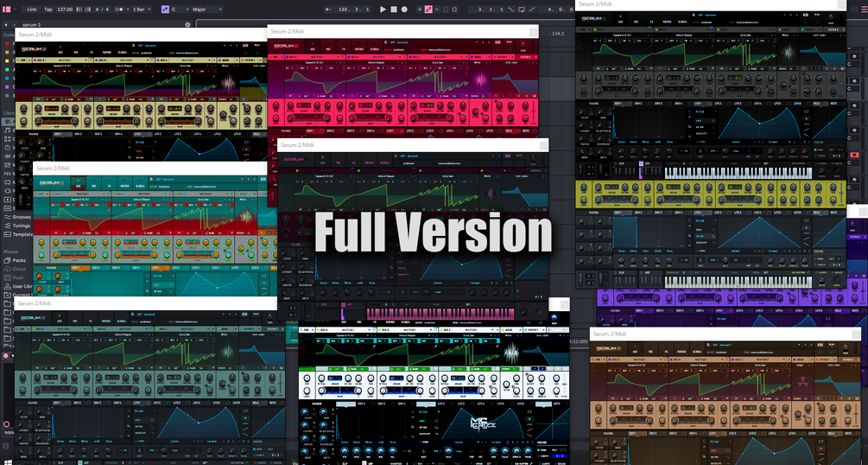Click the Tap tempo button
The image size is (868, 465).
[x=48, y=10]
